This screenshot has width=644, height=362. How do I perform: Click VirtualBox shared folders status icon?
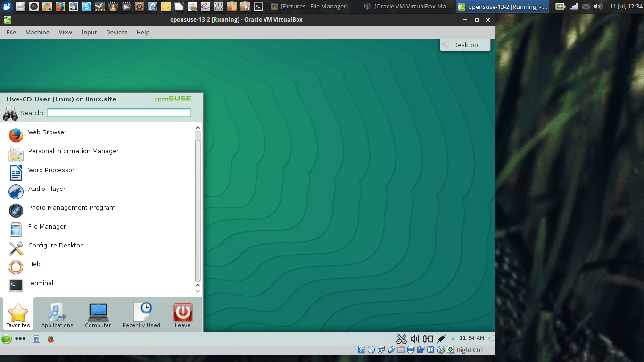[401, 350]
